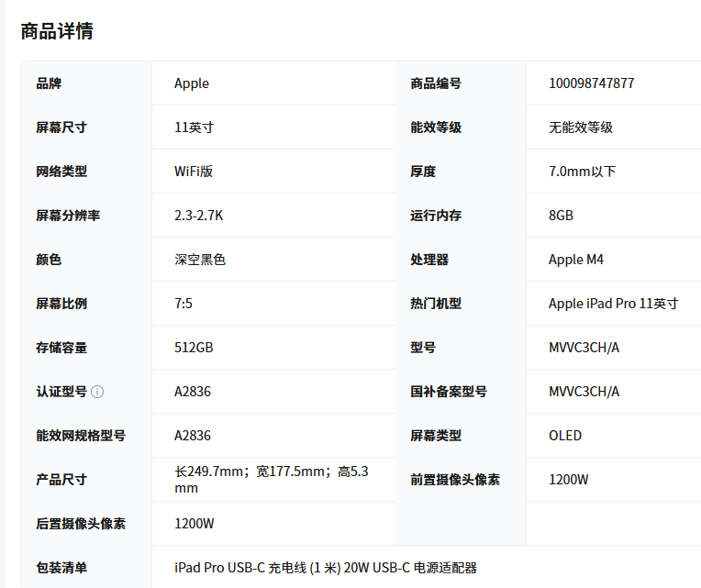Click the 屏幕分辨率 label
701x588 pixels.
click(68, 216)
